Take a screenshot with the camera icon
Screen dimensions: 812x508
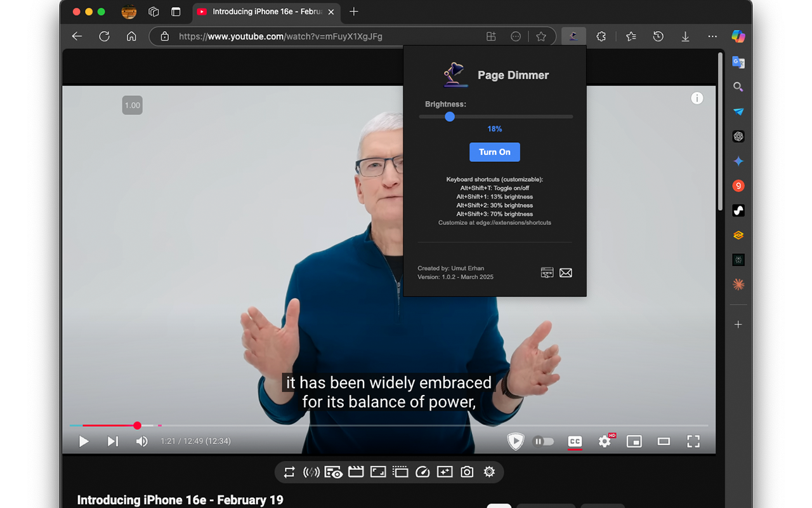click(467, 472)
